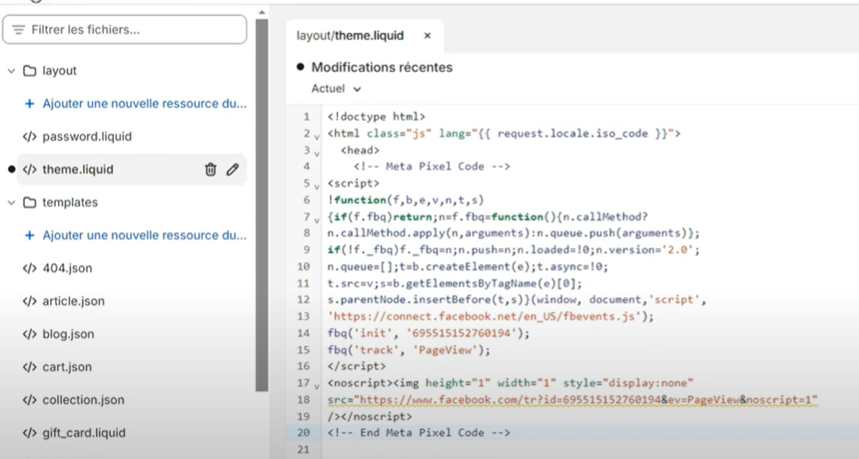Open blog.json template file
The image size is (859, 459).
point(68,334)
